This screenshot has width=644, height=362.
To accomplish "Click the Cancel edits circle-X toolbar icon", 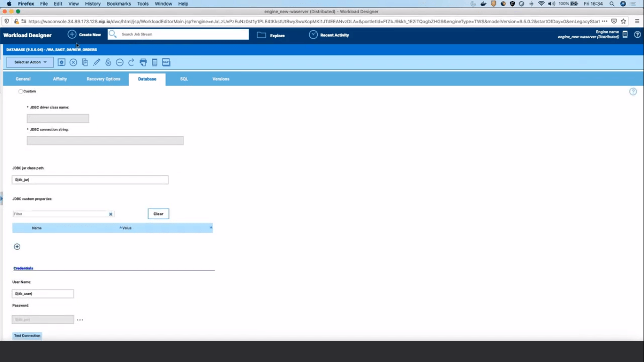I will [x=73, y=62].
